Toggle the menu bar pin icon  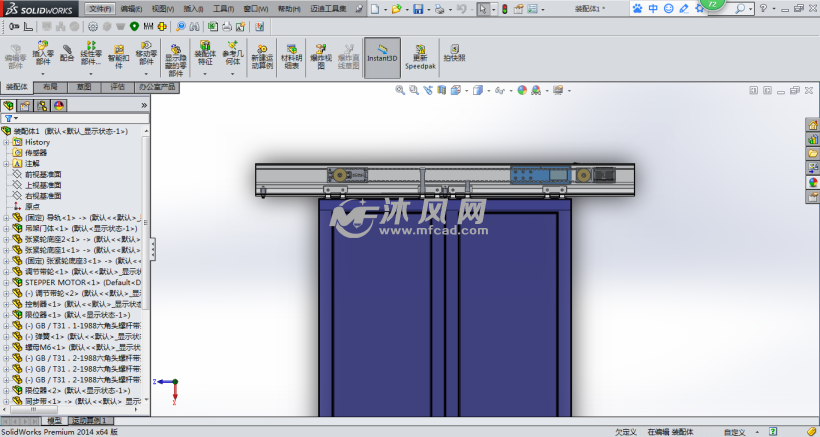[x=359, y=9]
